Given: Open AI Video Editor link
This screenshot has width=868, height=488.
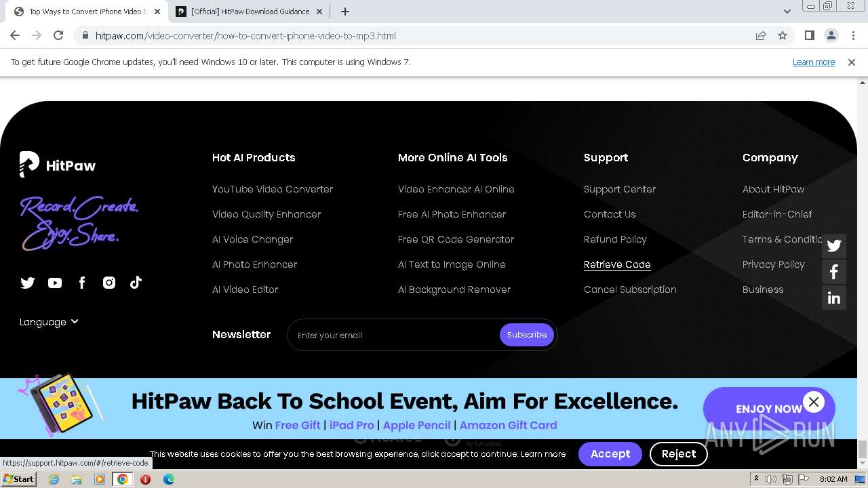Looking at the screenshot, I should tap(245, 289).
